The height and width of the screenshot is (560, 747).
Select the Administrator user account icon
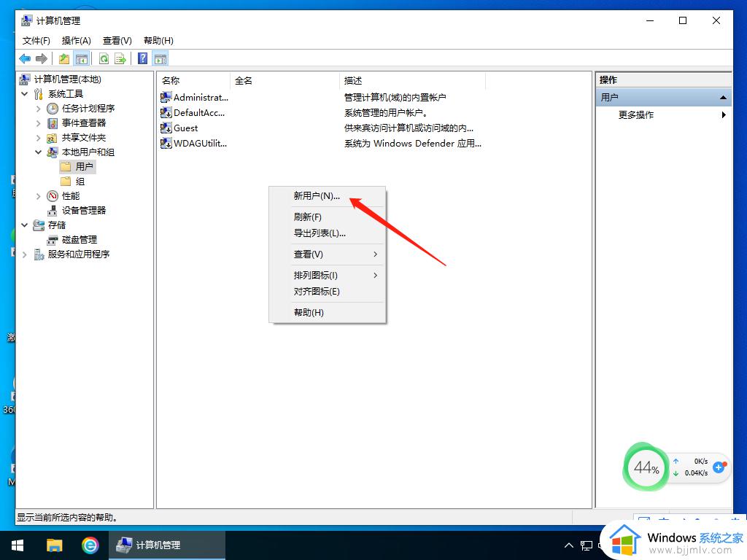click(166, 97)
